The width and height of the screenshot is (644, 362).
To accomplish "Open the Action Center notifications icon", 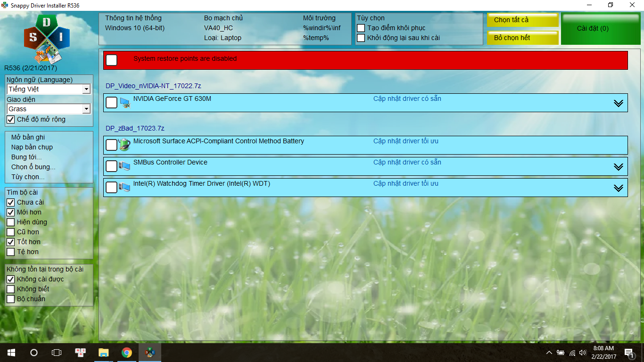I will [x=629, y=353].
